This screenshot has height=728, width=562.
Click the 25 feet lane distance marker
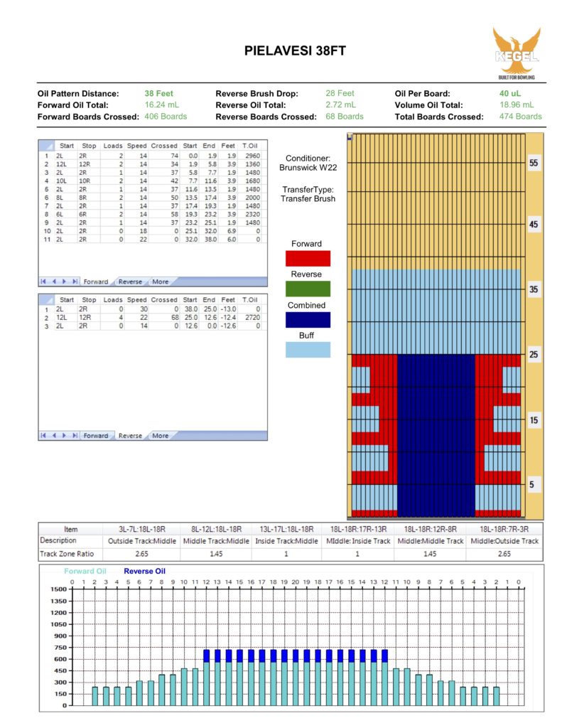tap(534, 354)
